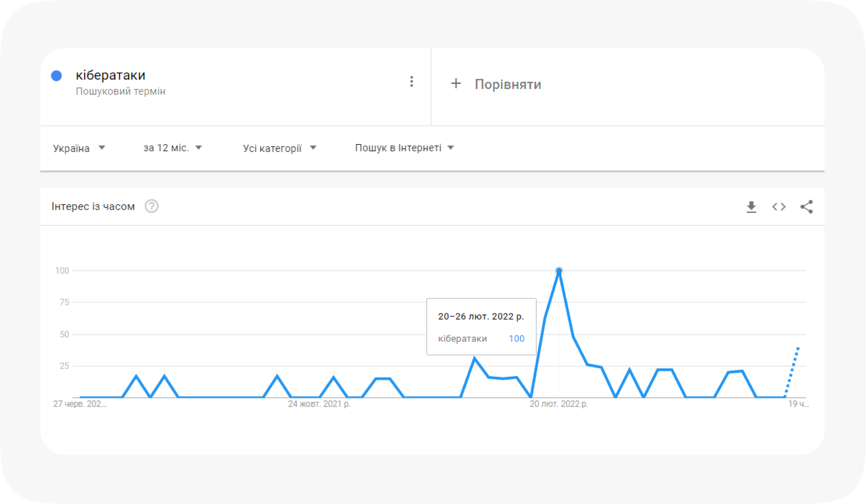Viewport: 866px width, 504px height.
Task: Click the plus icon next to Порівняти
Action: pyautogui.click(x=456, y=84)
